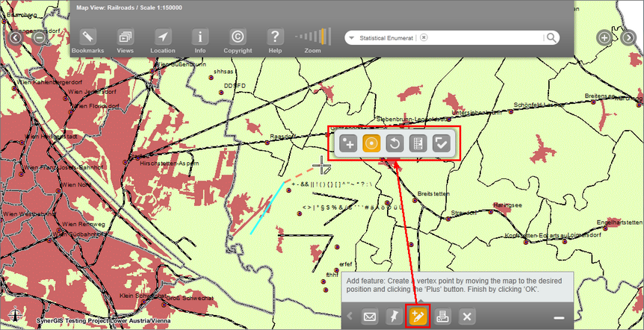Toggle the snapping target button
Screen dimensions: 644x330
tap(371, 143)
